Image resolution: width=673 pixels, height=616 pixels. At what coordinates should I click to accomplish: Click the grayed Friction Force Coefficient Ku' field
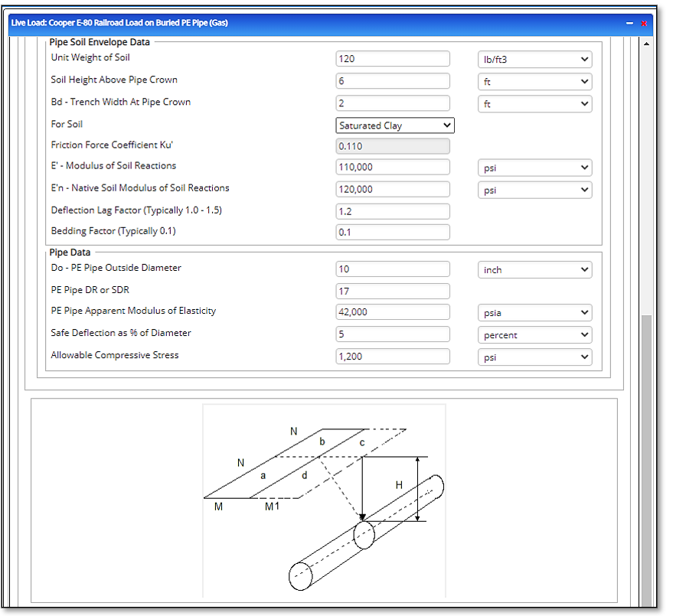[392, 145]
